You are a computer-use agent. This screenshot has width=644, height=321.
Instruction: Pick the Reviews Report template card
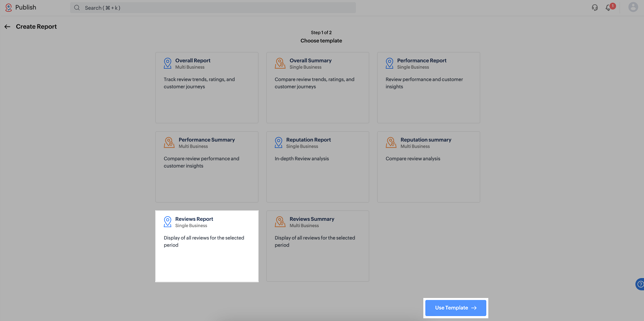pyautogui.click(x=207, y=246)
